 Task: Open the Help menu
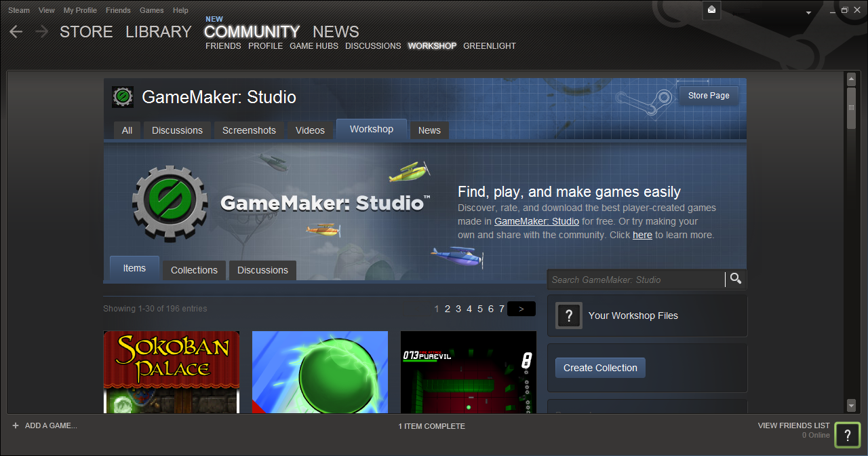point(180,10)
